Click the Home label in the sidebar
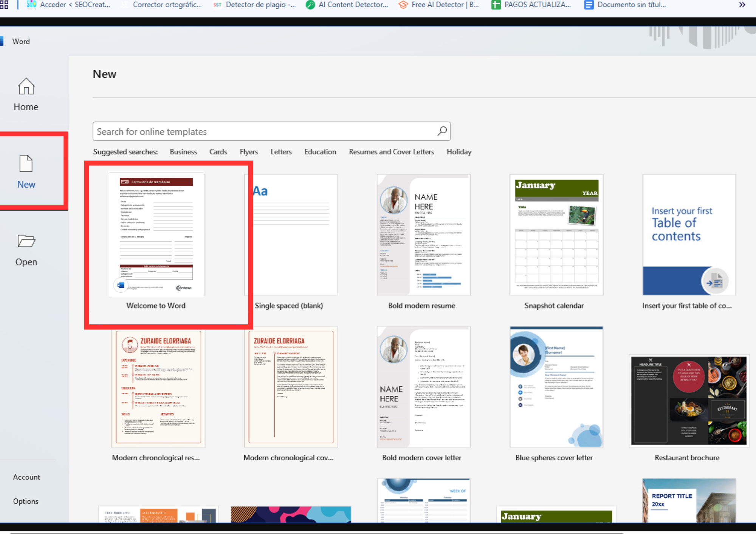 pyautogui.click(x=26, y=107)
